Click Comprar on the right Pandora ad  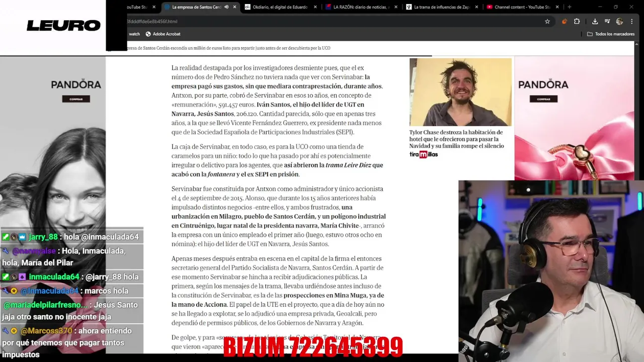pyautogui.click(x=543, y=99)
